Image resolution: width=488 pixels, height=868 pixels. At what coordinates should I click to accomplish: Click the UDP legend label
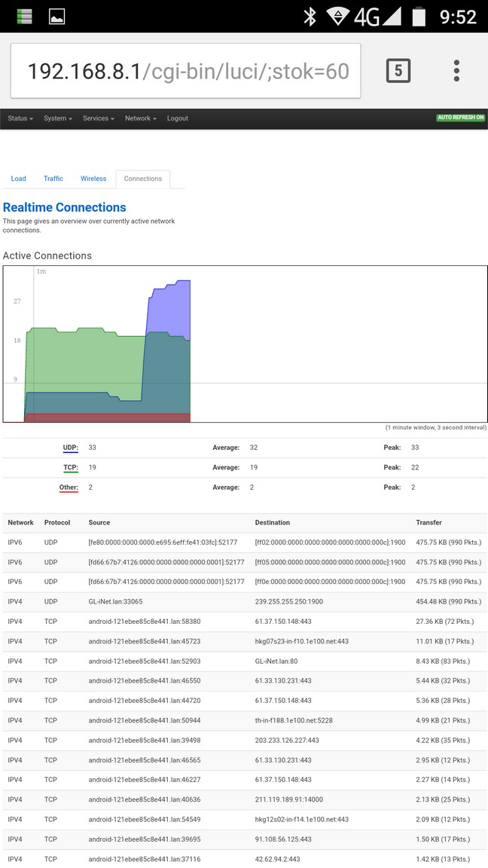(x=70, y=448)
